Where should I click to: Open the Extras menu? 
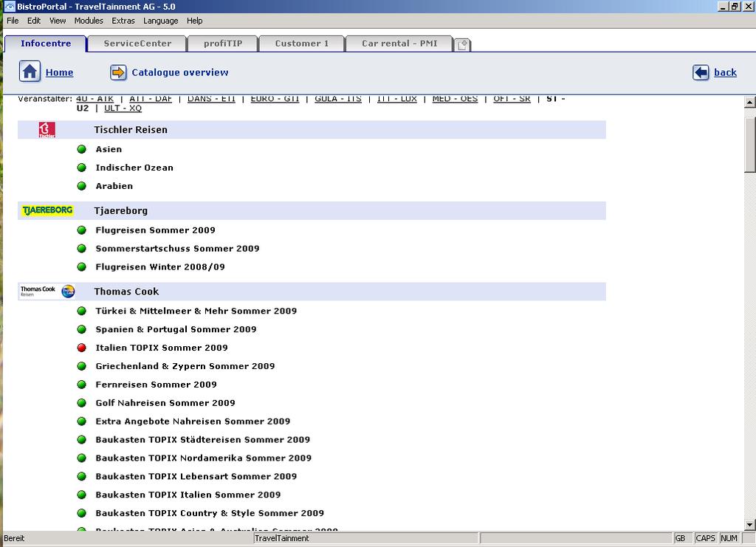[123, 21]
